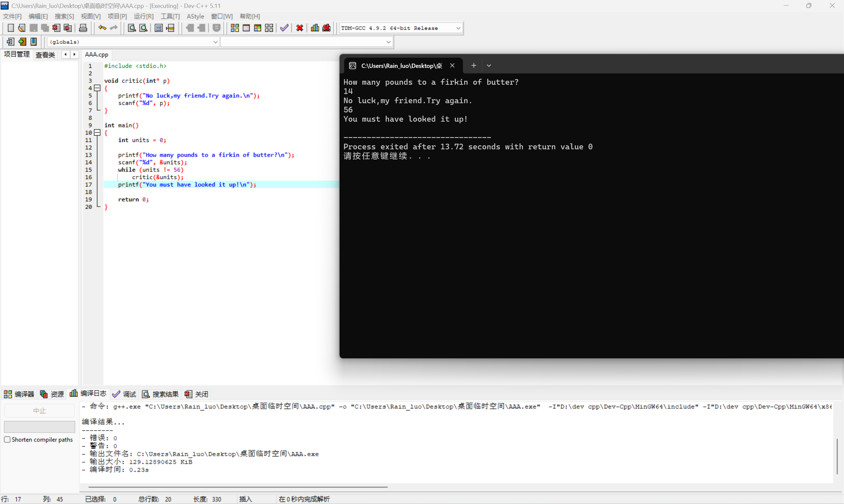The width and height of the screenshot is (844, 504).
Task: Collapse the critic function fold box
Action: [x=98, y=88]
